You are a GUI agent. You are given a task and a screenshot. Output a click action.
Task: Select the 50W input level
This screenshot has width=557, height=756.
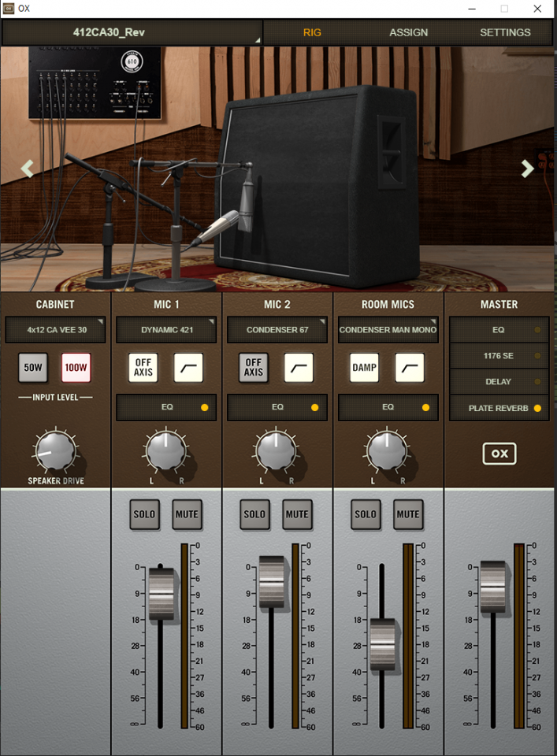click(33, 368)
